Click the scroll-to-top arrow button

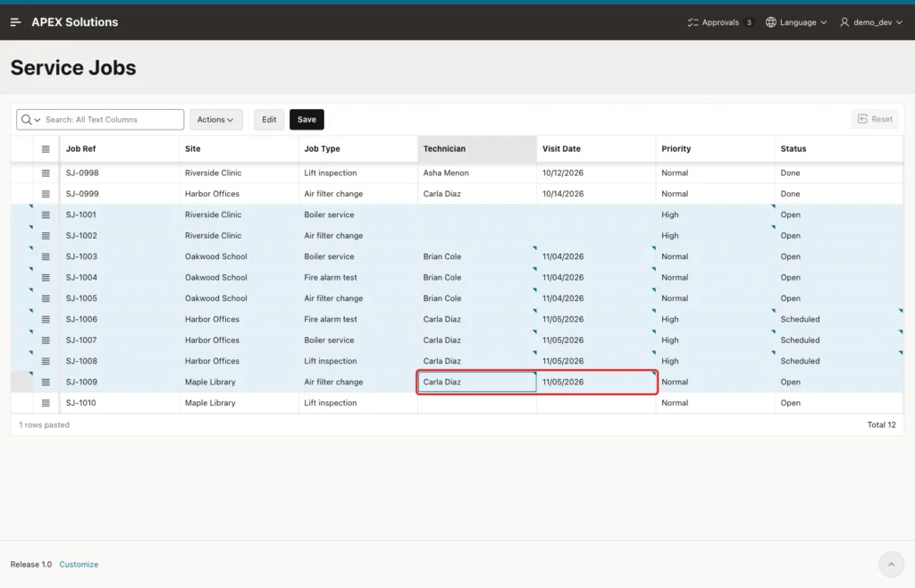tap(891, 564)
